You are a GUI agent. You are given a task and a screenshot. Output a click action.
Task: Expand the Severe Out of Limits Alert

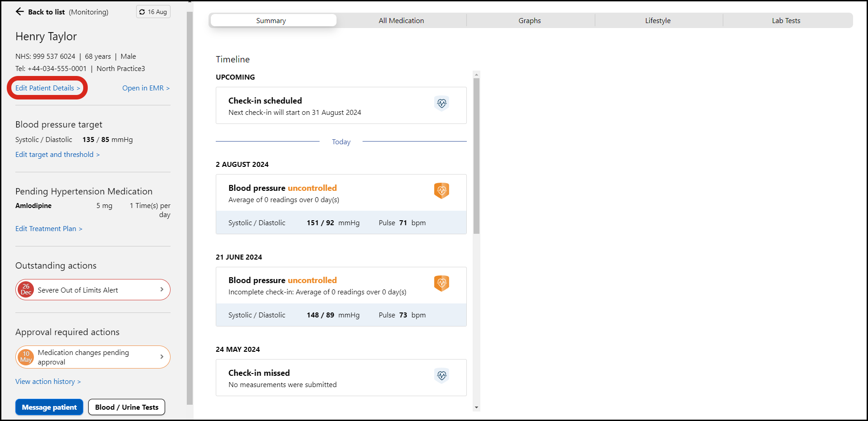(x=161, y=290)
